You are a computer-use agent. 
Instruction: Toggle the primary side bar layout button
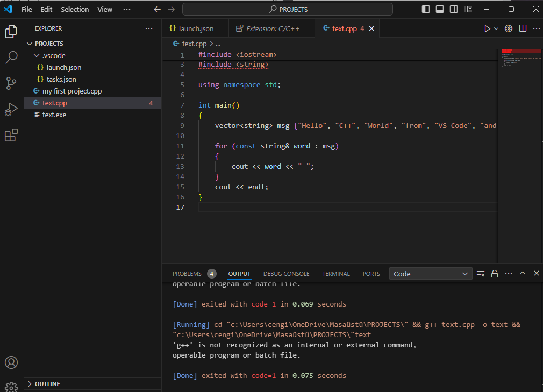(426, 9)
